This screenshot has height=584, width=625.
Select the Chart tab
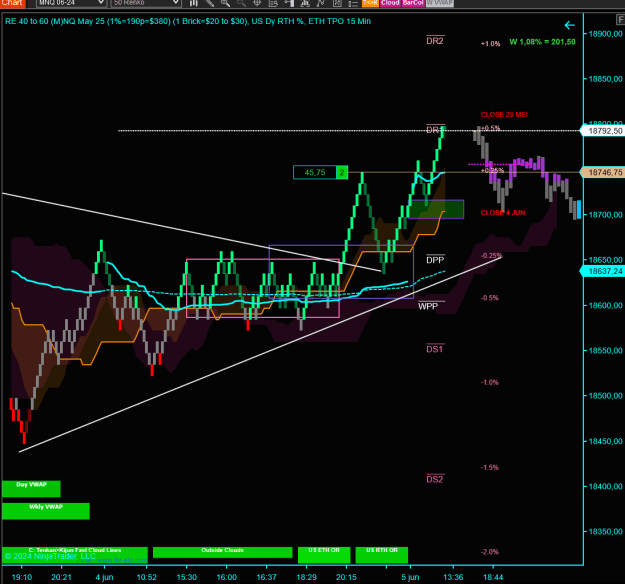(x=12, y=3)
